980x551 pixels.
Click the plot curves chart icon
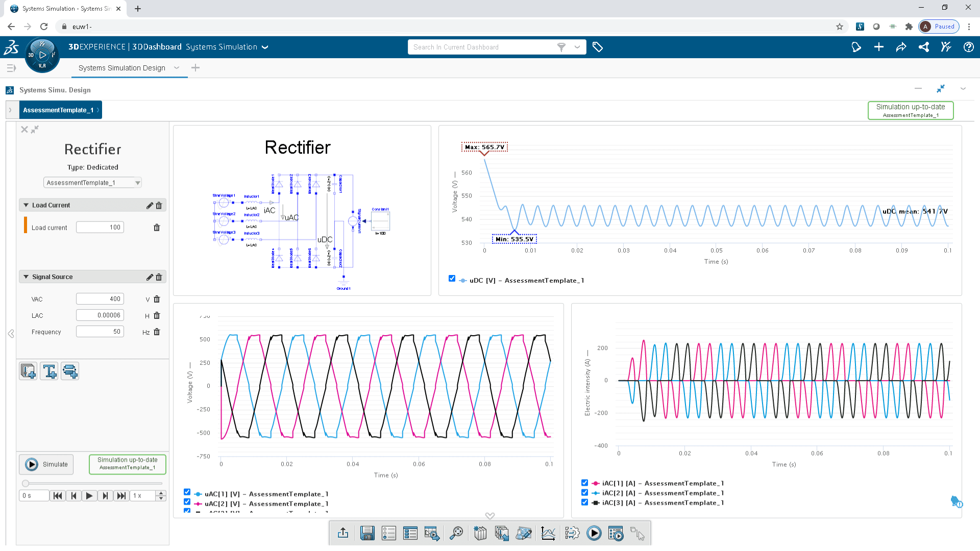click(548, 533)
